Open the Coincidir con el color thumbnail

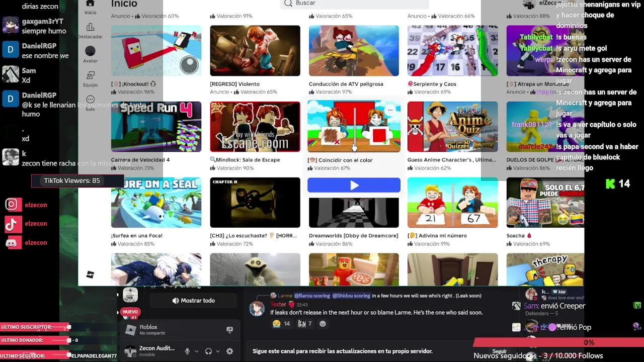coord(354,126)
